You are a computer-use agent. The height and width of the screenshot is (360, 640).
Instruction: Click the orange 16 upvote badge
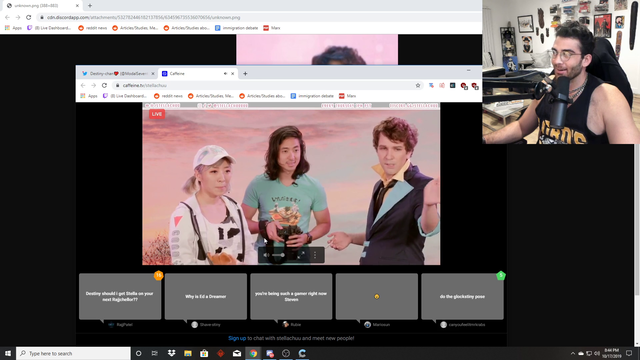pos(158,276)
